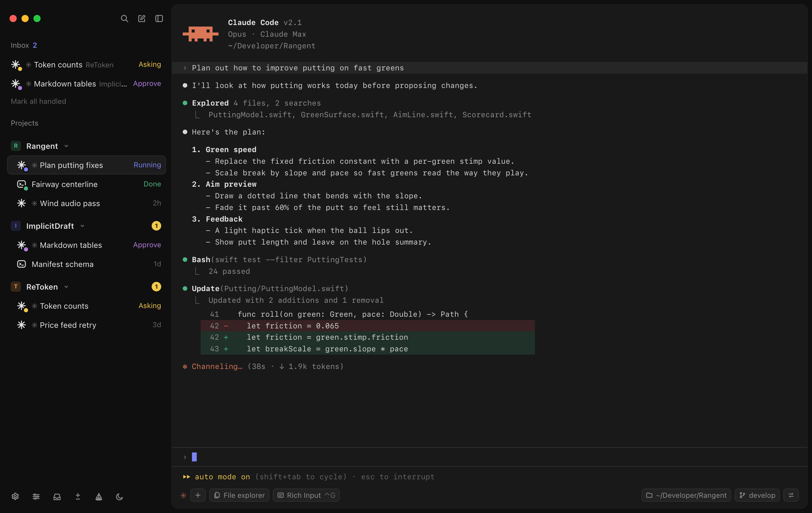Open the search icon in the sidebar header

click(x=124, y=18)
